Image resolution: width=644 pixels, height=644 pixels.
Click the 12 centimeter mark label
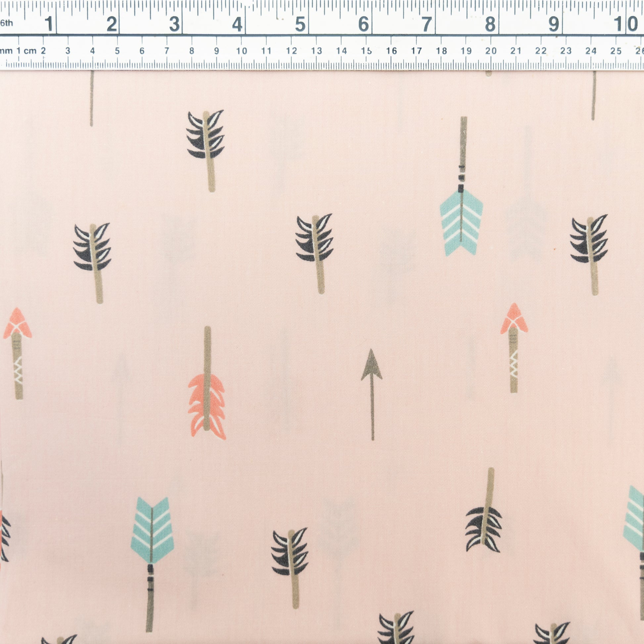point(291,51)
